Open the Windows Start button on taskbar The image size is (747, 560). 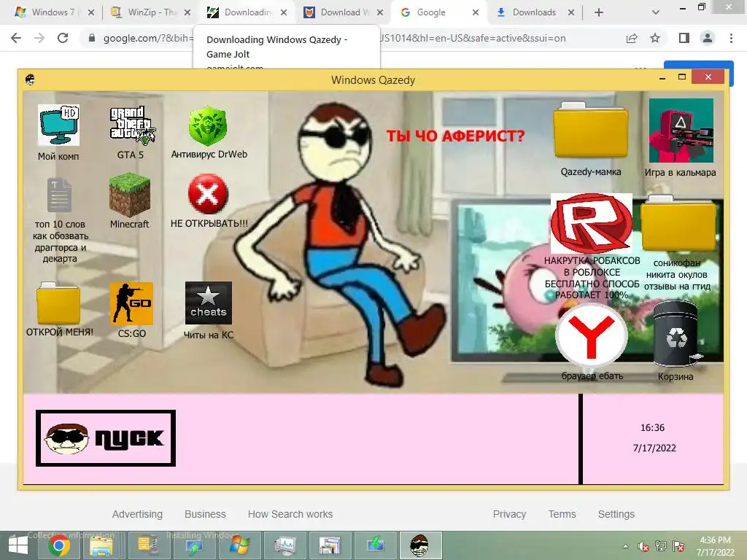18,545
